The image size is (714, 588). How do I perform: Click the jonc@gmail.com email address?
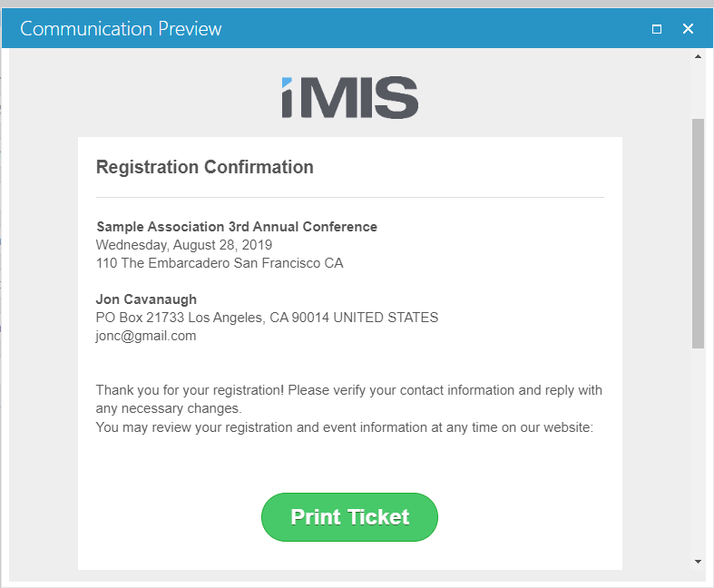(146, 336)
